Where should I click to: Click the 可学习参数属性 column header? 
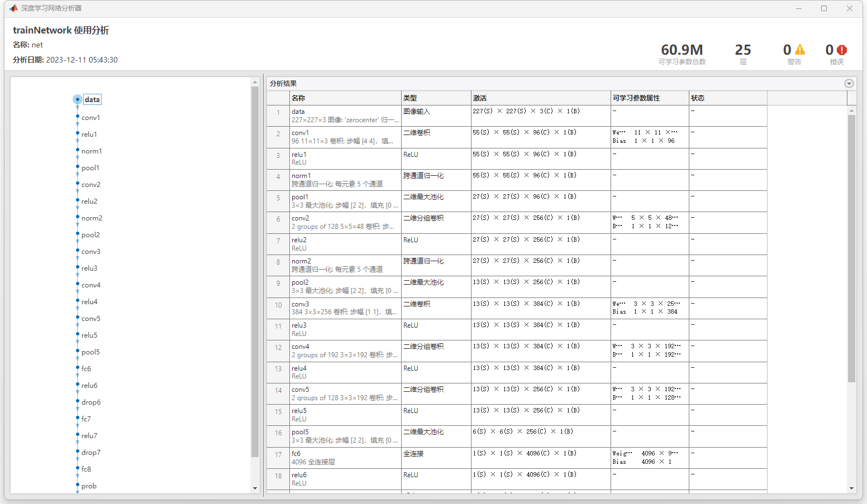tap(650, 98)
